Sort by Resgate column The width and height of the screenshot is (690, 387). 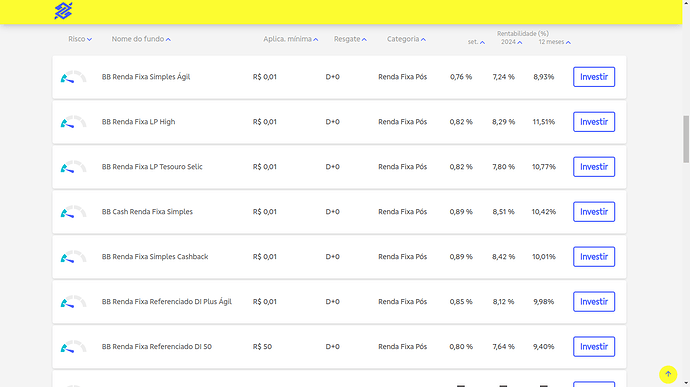coord(350,39)
